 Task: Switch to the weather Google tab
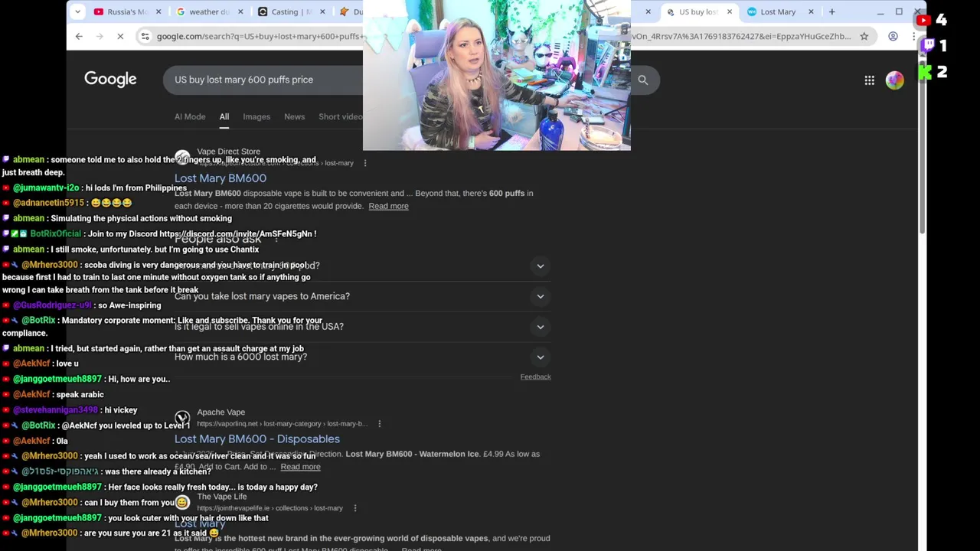pyautogui.click(x=209, y=11)
